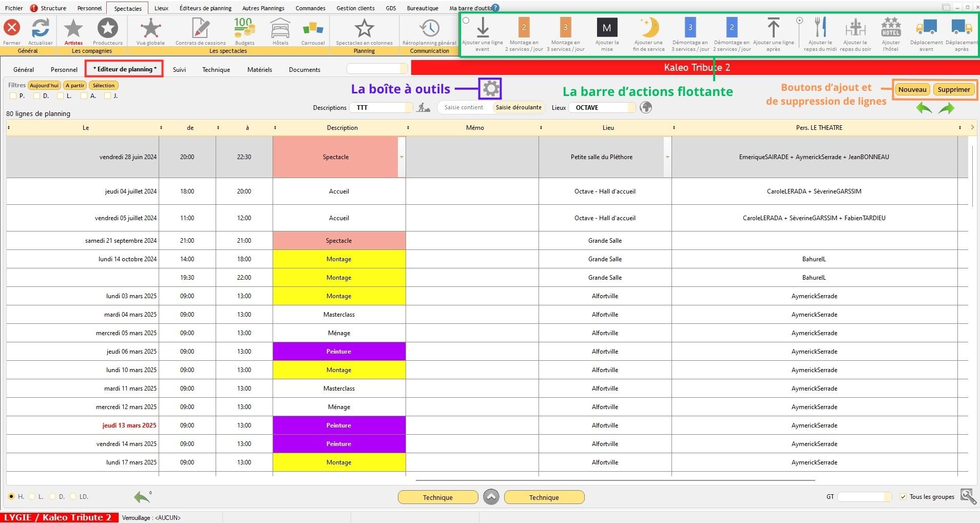Click the Nouveau button
980x523 pixels.
[x=912, y=90]
